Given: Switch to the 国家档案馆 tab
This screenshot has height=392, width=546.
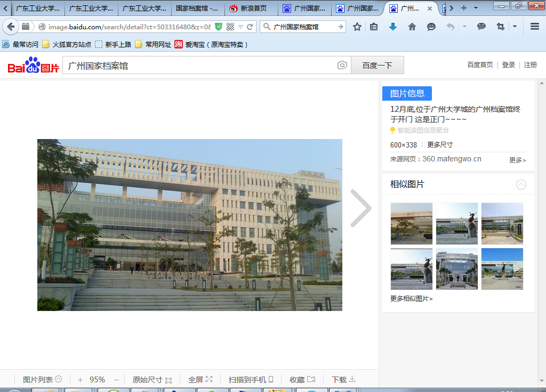Looking at the screenshot, I should click(196, 9).
